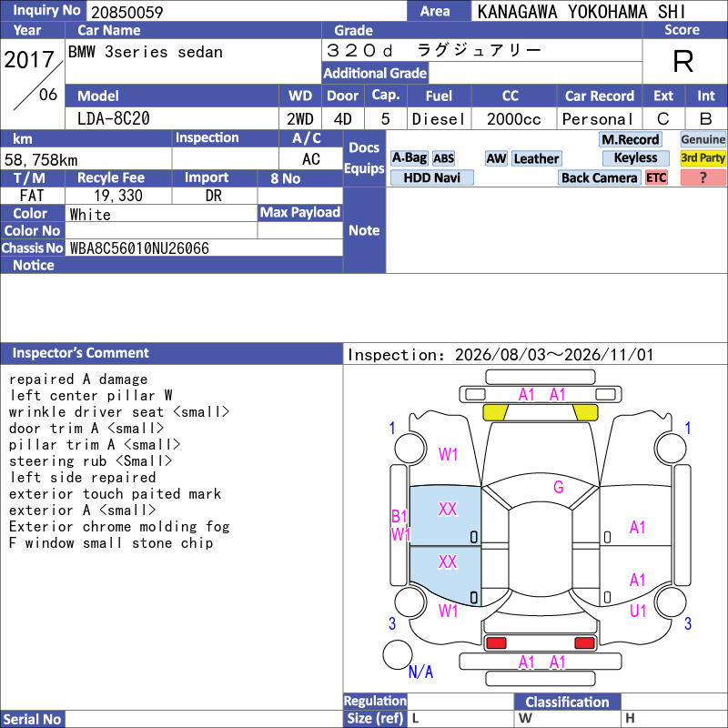This screenshot has width=728, height=728.
Task: Select the M.Record badge
Action: pos(631,139)
